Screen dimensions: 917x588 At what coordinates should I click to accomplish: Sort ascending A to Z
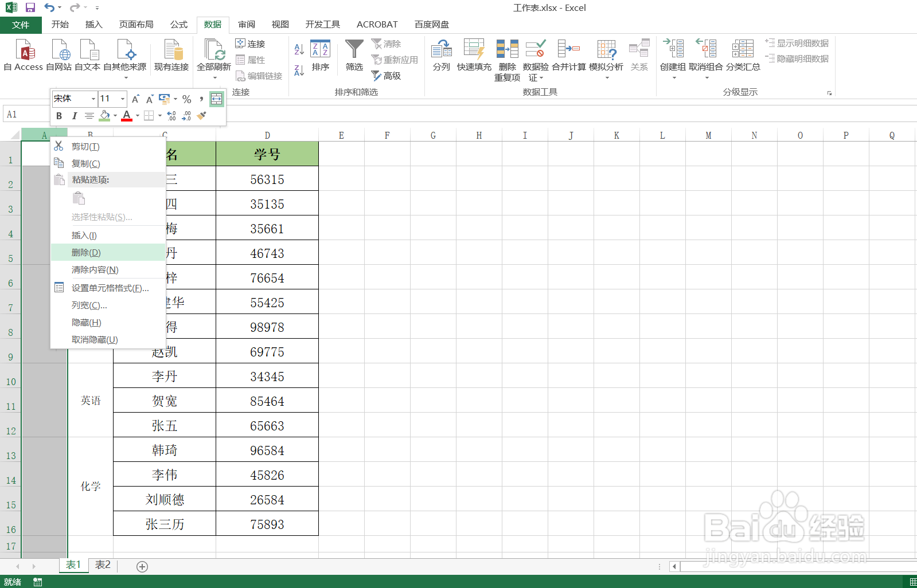(299, 49)
